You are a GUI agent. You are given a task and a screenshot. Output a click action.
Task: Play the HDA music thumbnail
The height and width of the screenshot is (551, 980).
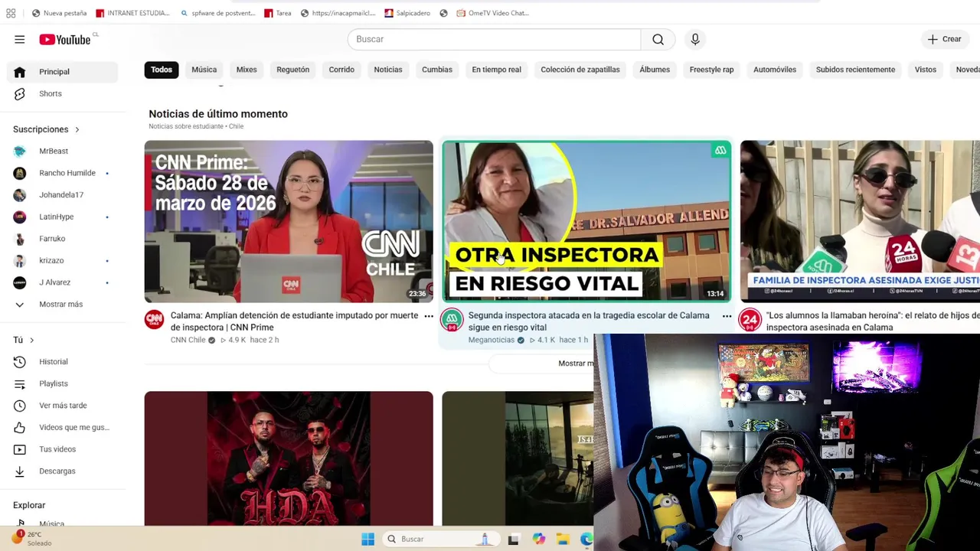[289, 458]
